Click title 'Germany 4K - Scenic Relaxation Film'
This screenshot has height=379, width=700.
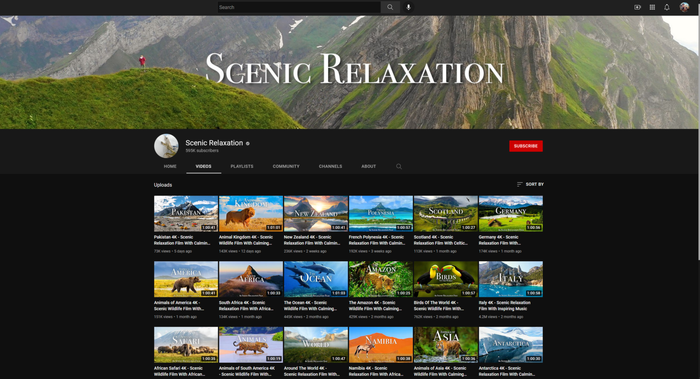click(x=500, y=240)
